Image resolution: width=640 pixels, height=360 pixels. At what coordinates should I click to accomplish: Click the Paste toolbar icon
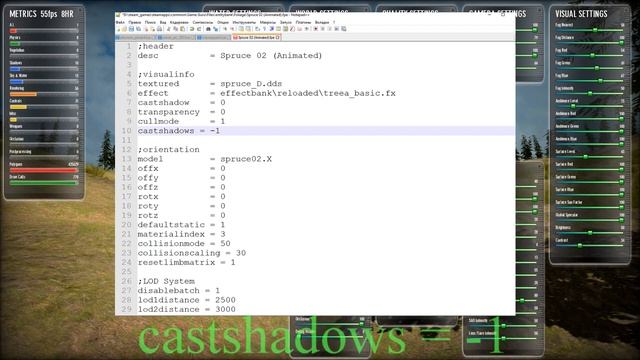182,29
